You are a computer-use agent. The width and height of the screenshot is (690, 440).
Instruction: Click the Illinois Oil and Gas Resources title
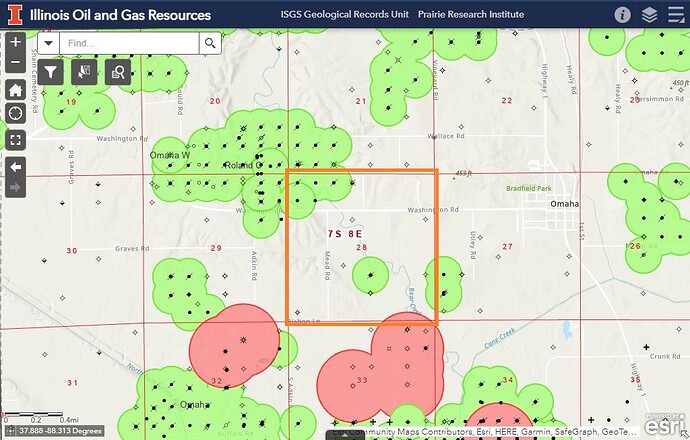pos(120,15)
